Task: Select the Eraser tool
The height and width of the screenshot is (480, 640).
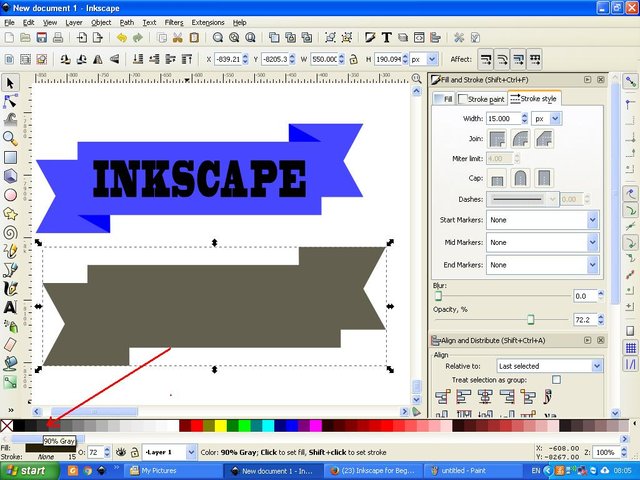Action: pos(10,344)
